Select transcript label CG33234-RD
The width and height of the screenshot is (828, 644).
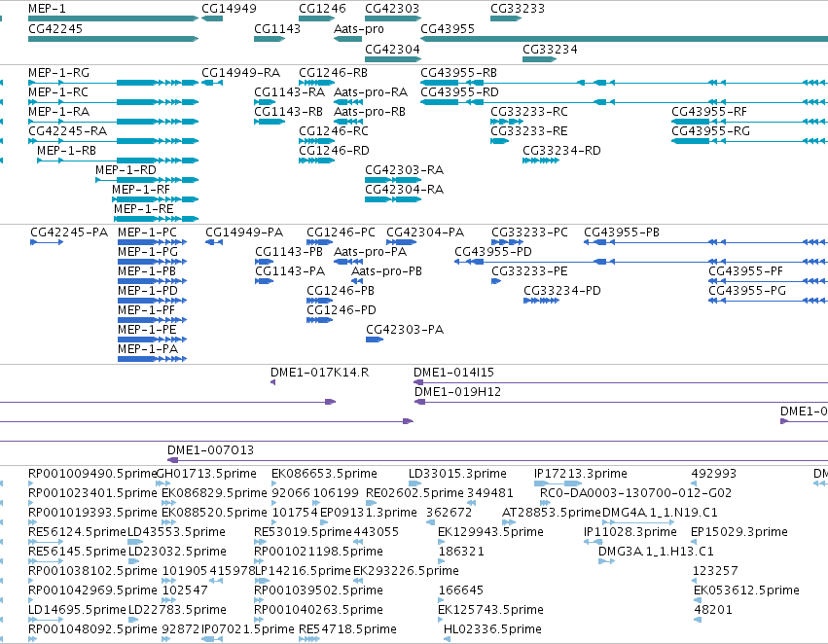click(561, 151)
